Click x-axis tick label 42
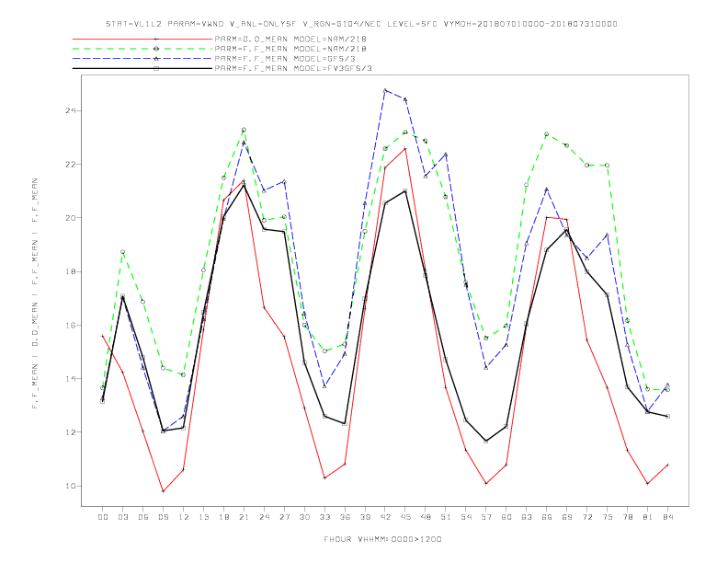Viewport: 728px width, 563px height. (385, 517)
